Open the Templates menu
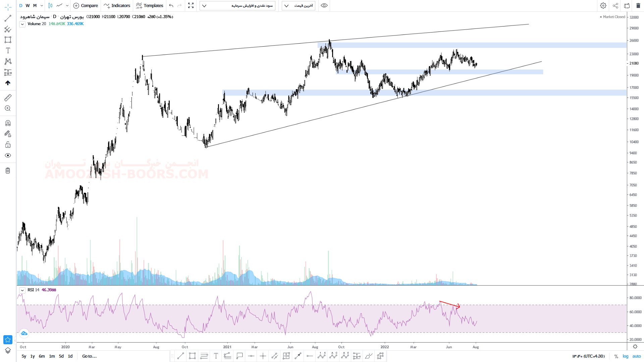 pyautogui.click(x=150, y=6)
